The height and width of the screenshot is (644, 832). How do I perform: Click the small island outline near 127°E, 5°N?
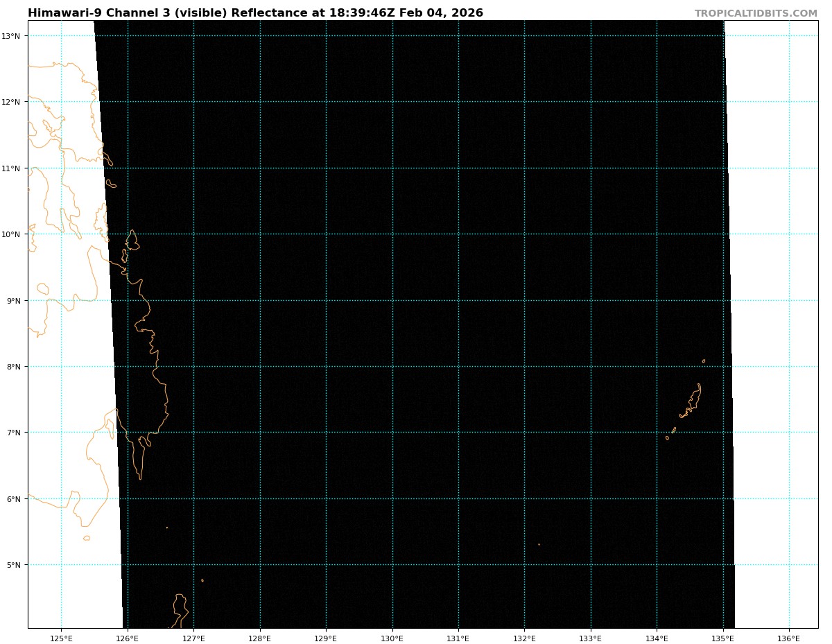202,580
